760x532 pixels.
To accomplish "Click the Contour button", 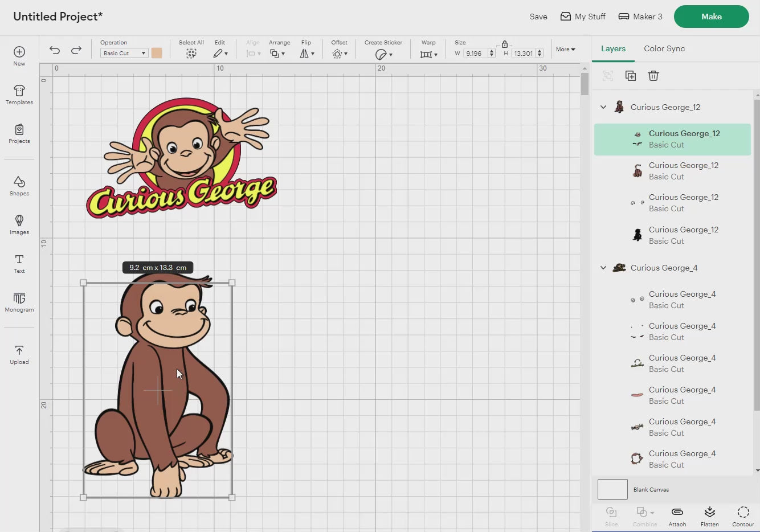I will (x=743, y=516).
